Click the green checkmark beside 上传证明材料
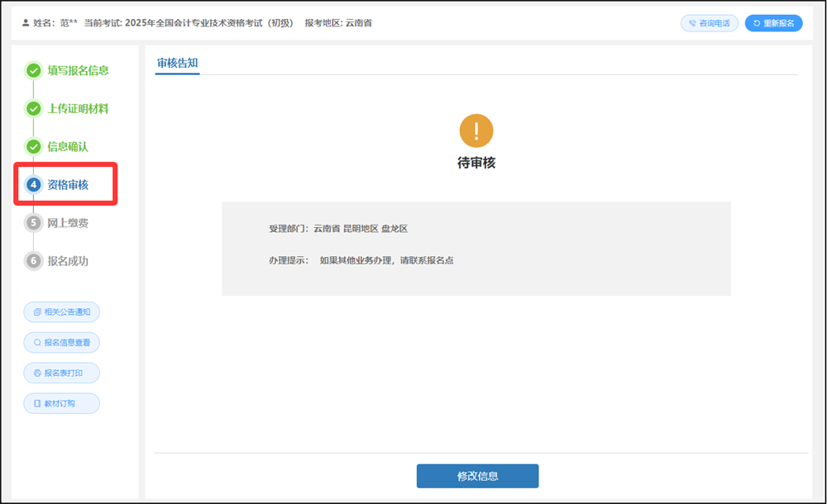The image size is (827, 504). (34, 108)
